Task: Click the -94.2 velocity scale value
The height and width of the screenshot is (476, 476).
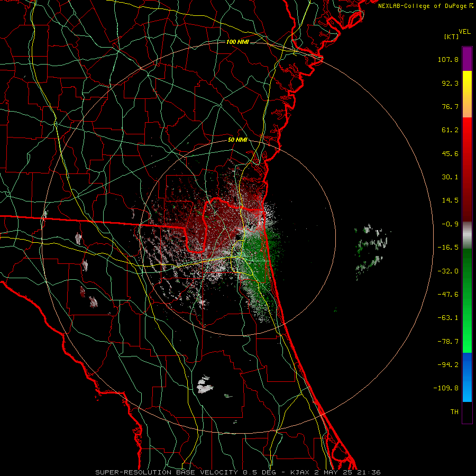Action: click(x=448, y=364)
